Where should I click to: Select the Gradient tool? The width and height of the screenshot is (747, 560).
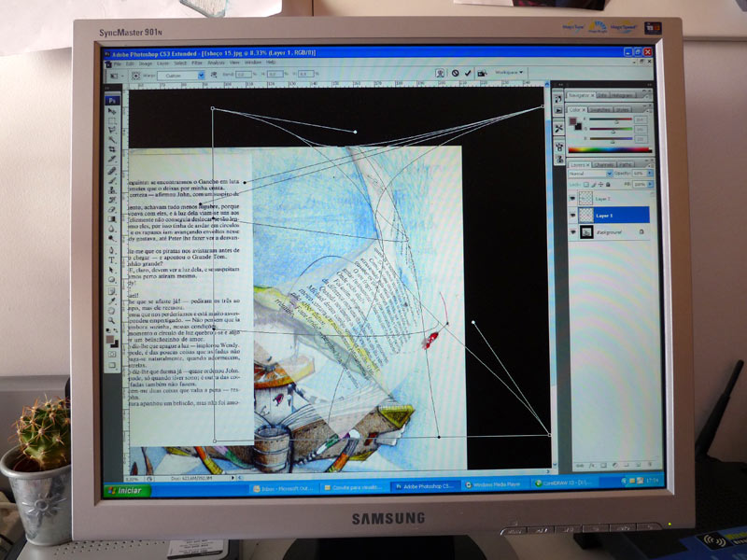111,219
